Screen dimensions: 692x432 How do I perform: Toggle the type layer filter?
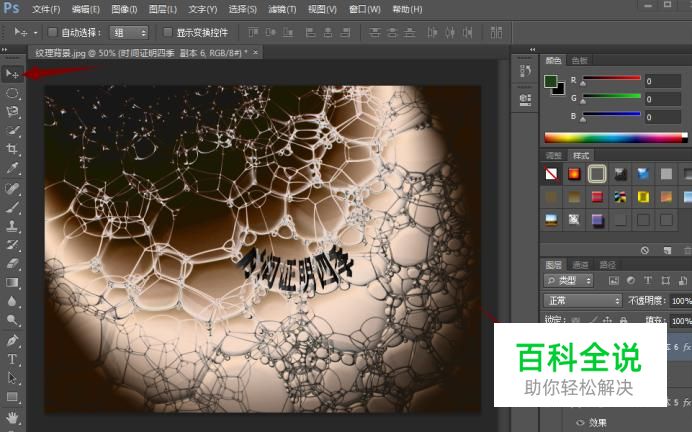click(x=648, y=281)
